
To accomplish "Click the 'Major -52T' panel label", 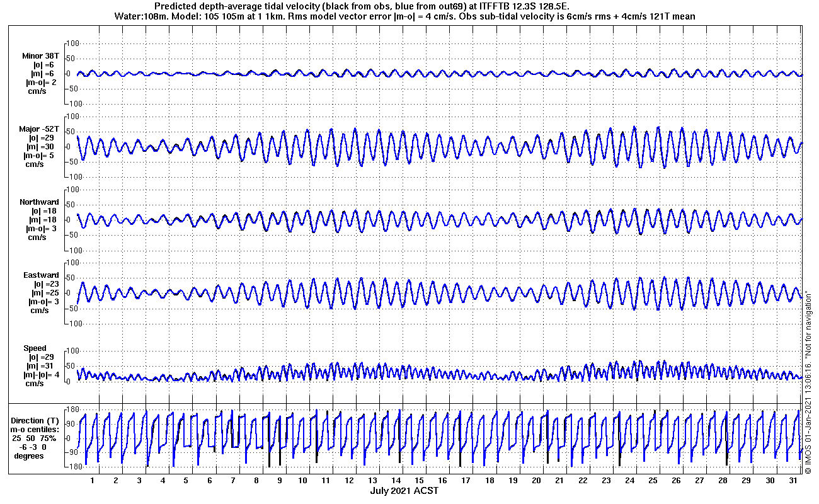I will tap(39, 129).
